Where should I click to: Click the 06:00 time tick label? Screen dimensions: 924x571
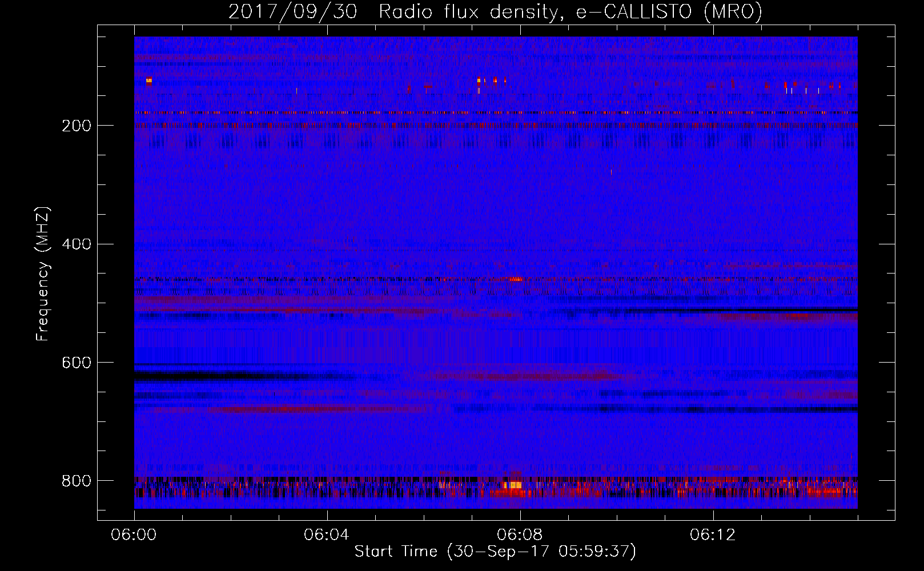point(134,534)
